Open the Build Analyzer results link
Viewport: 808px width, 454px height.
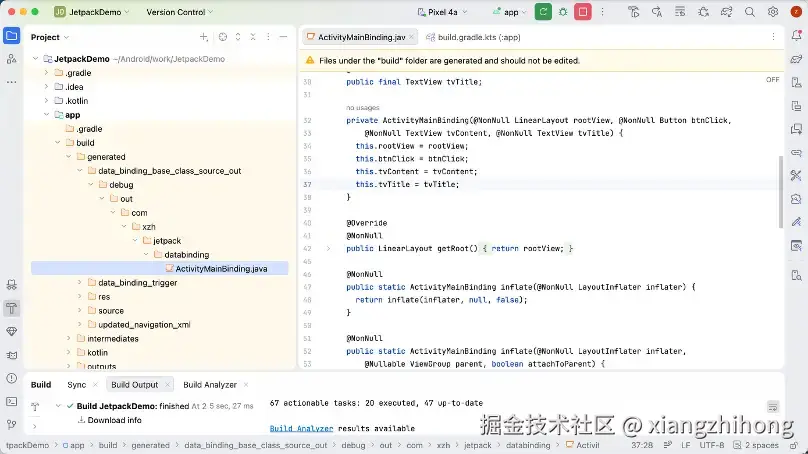click(301, 428)
